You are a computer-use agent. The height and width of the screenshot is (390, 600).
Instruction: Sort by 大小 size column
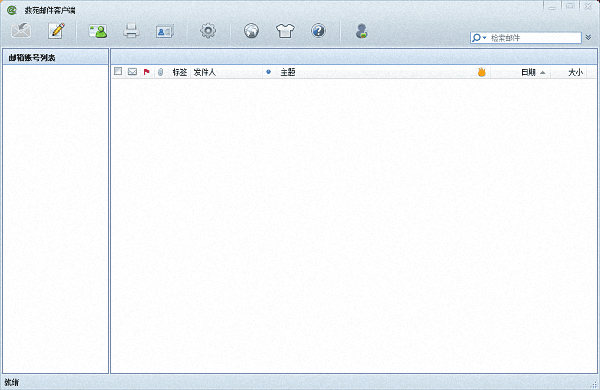point(576,72)
